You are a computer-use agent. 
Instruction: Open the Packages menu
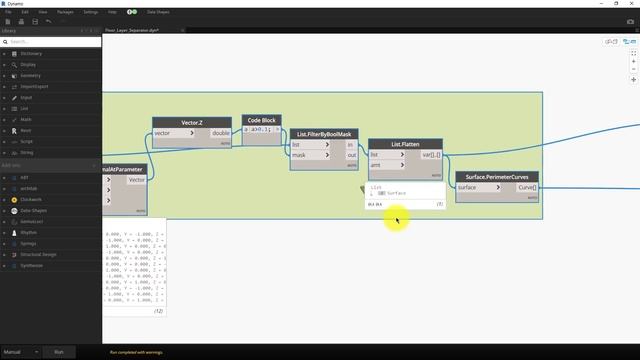tap(65, 12)
